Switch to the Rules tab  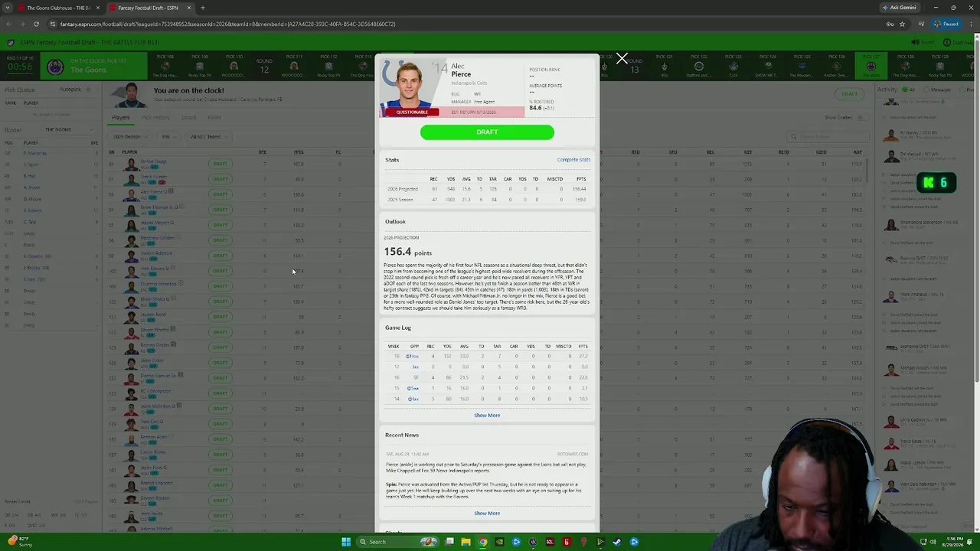214,118
